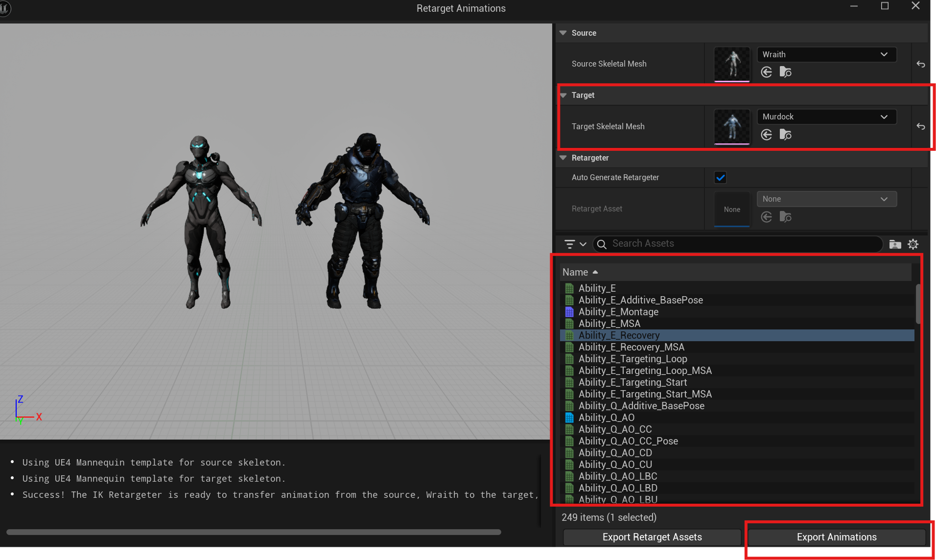This screenshot has height=560, width=936.
Task: Toggle Auto Generate Retargeter checkbox
Action: point(720,178)
